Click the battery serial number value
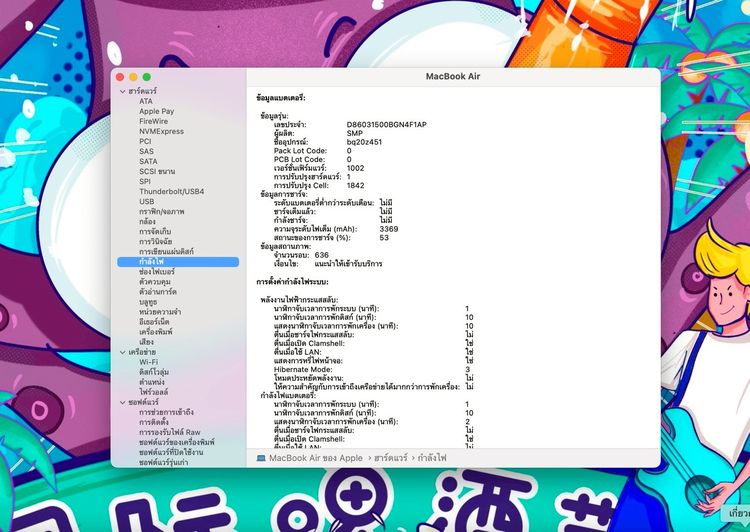This screenshot has height=532, width=750. [386, 124]
